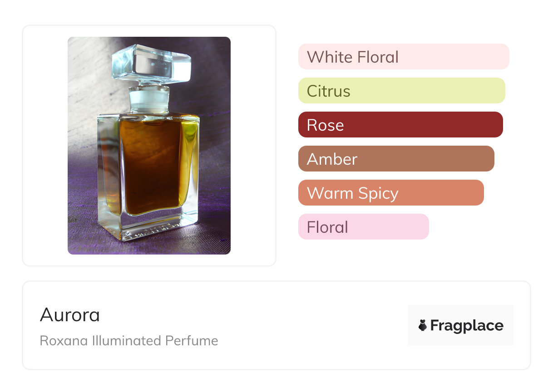
Task: Click the glass stopper on the bottle
Action: tap(151, 64)
